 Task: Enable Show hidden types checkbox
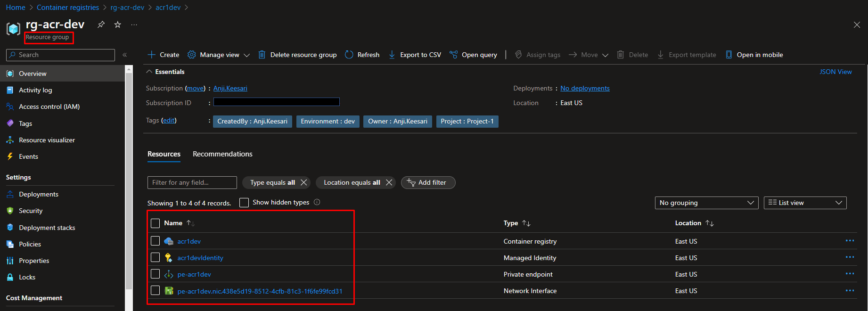[x=244, y=203]
